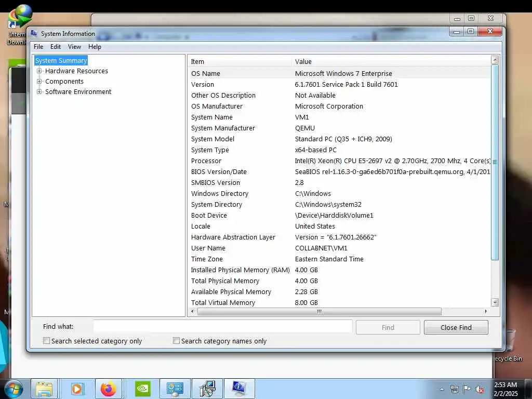Select the Components tree label
The width and height of the screenshot is (532, 399).
click(64, 82)
